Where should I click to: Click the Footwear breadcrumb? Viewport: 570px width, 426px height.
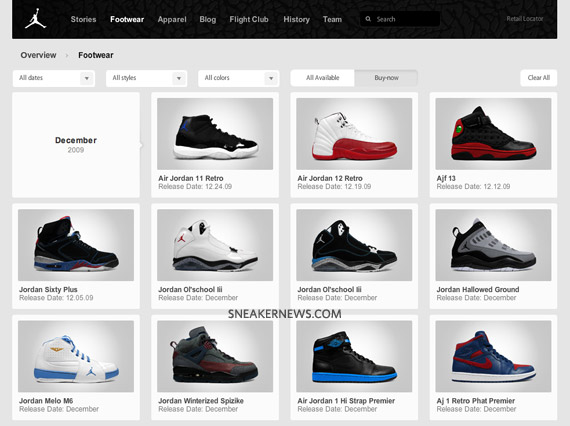coord(96,55)
